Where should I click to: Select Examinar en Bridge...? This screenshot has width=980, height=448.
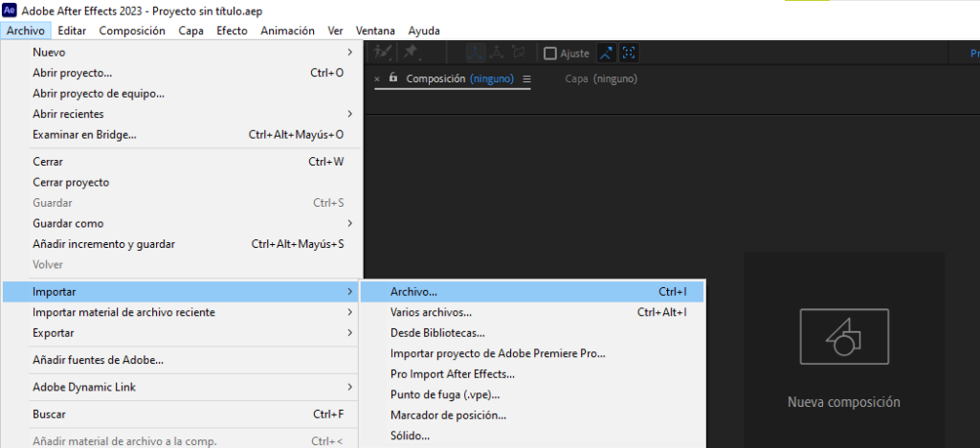(182, 134)
